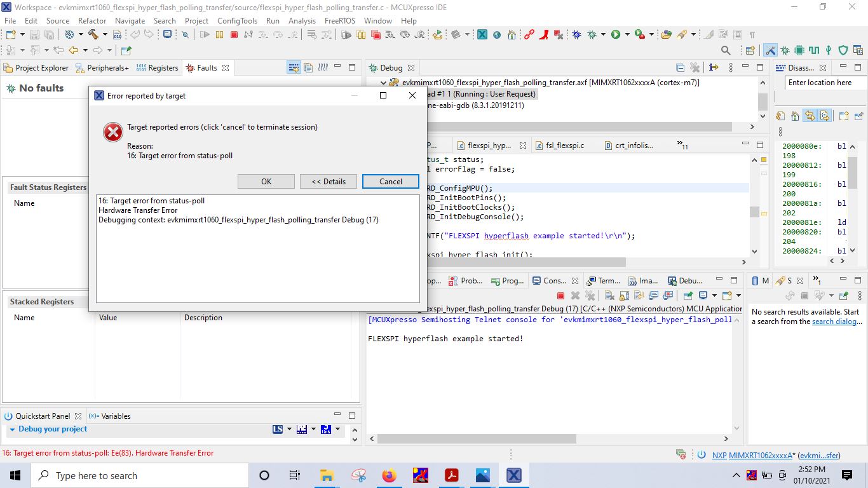Image resolution: width=868 pixels, height=488 pixels.
Task: Toggle Link with Editor in Faults view
Action: (294, 67)
